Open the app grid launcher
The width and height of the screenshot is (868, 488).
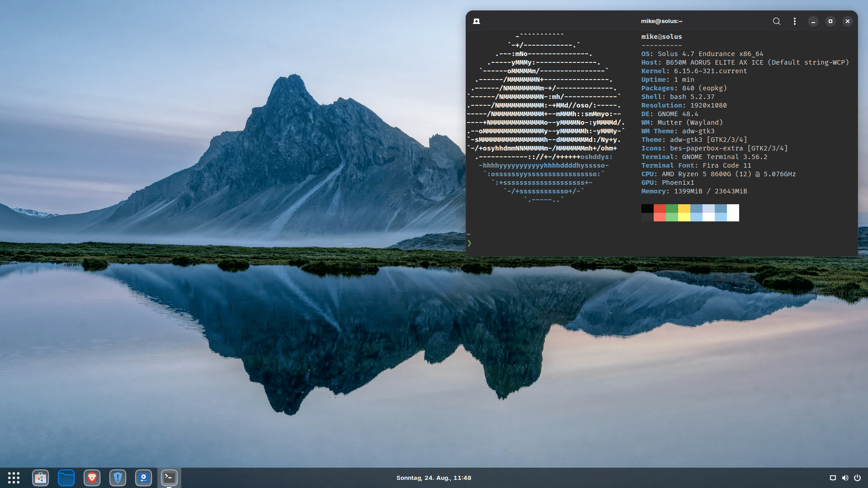(x=14, y=478)
